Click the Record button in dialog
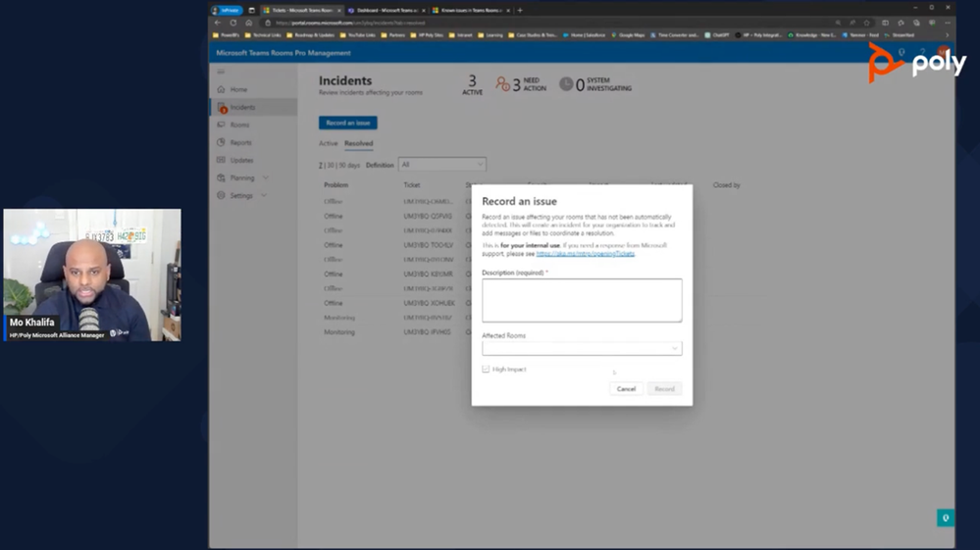 pyautogui.click(x=664, y=389)
